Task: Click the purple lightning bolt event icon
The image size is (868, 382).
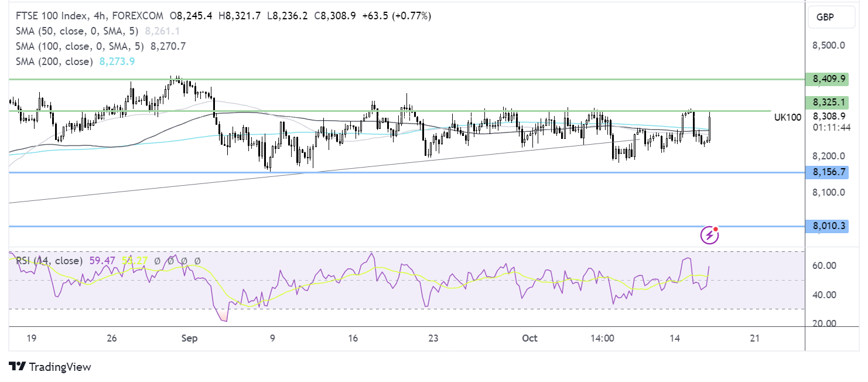Action: (x=710, y=235)
